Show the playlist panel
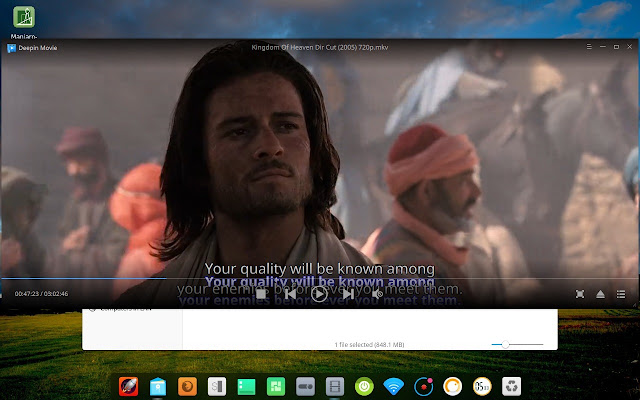 point(621,294)
